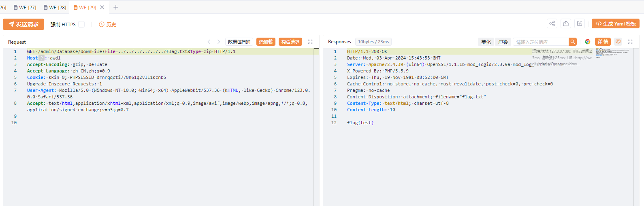Click the flag{test} response body text
The image size is (644, 206).
[x=360, y=123]
